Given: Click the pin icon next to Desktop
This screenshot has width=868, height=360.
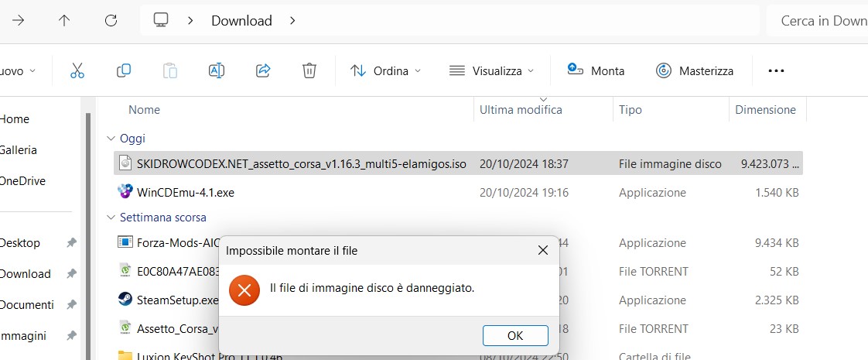Looking at the screenshot, I should point(71,242).
